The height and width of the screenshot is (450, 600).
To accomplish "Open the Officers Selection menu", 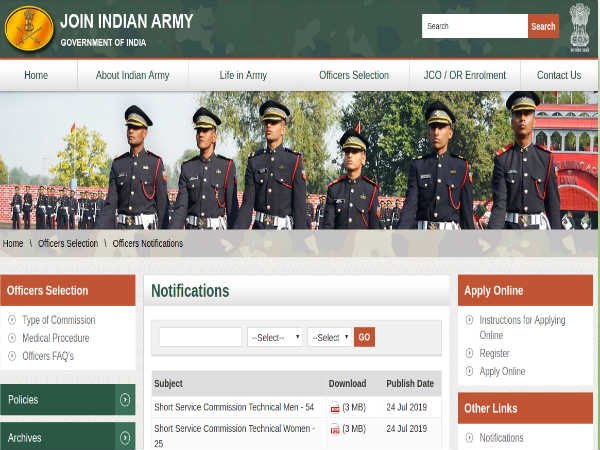I will click(354, 75).
